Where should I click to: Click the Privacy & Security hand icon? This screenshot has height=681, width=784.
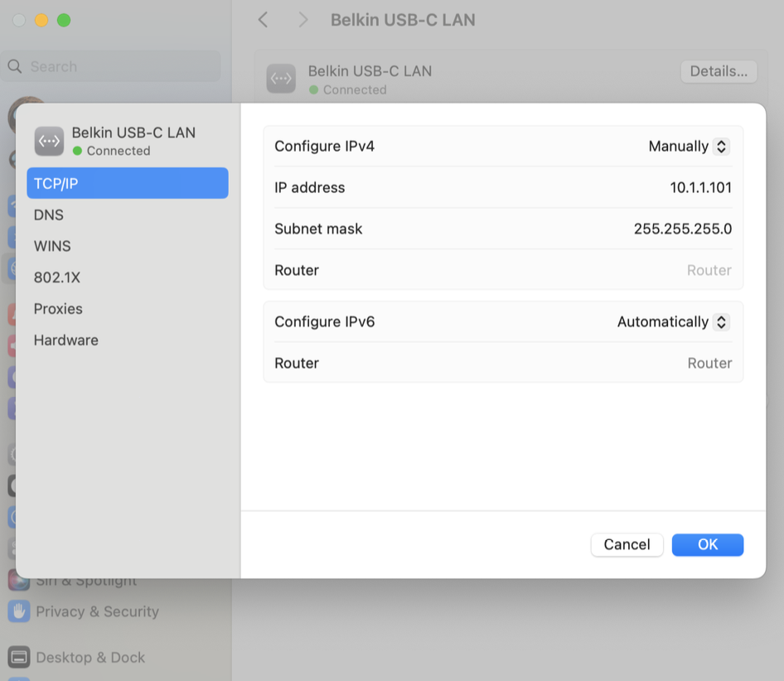(19, 611)
